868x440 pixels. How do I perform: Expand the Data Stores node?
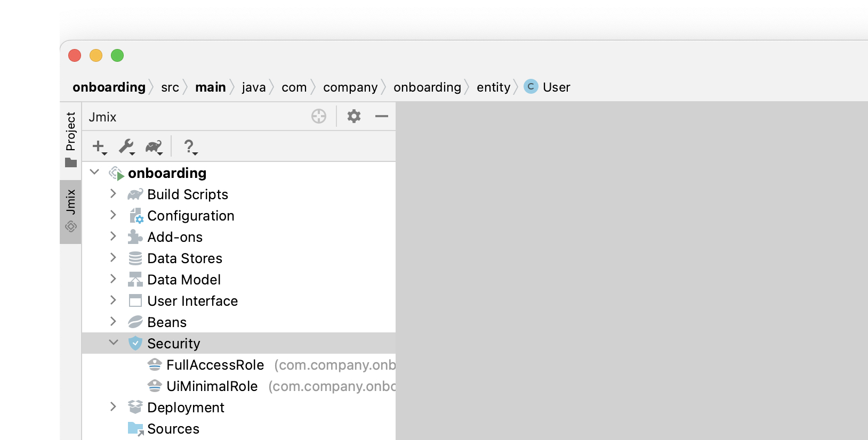[113, 258]
